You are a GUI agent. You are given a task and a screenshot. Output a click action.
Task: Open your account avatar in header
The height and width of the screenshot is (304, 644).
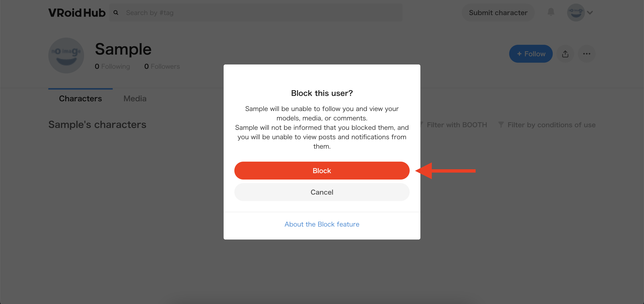pos(576,13)
